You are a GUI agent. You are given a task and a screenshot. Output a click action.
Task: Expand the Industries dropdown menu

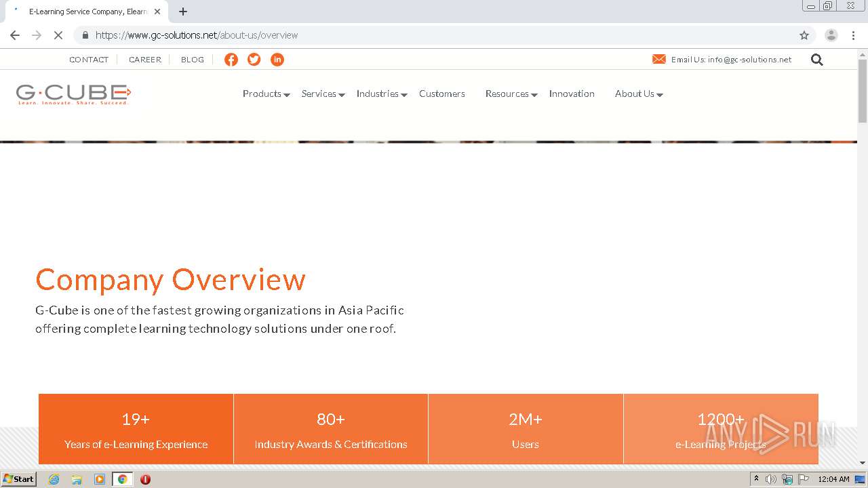click(x=382, y=94)
